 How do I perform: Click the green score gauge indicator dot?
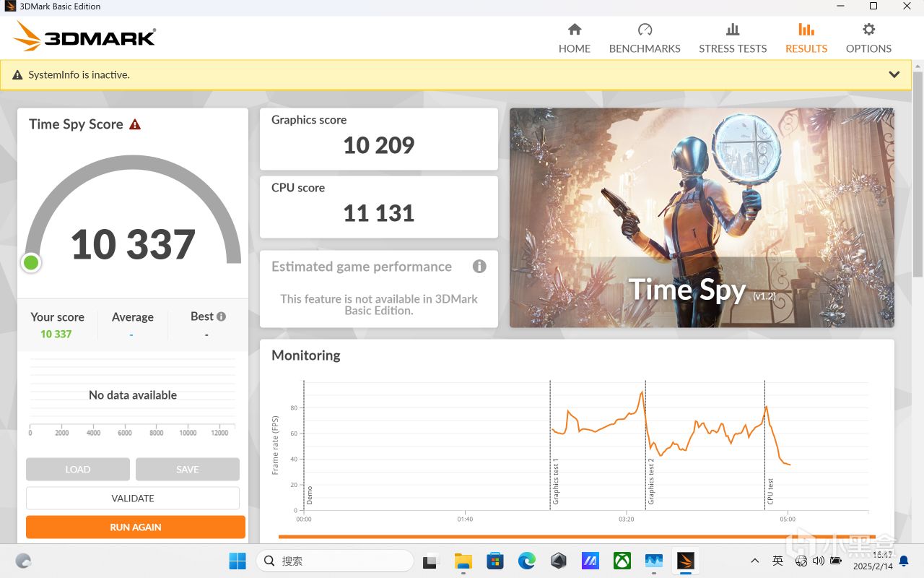31,262
